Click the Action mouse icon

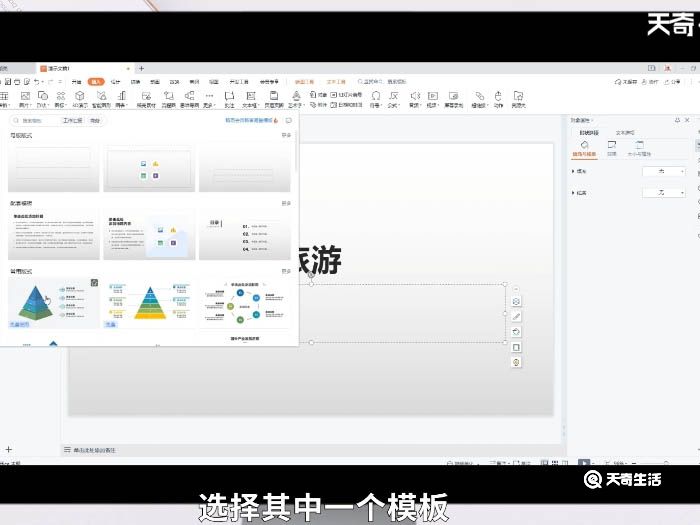498,96
